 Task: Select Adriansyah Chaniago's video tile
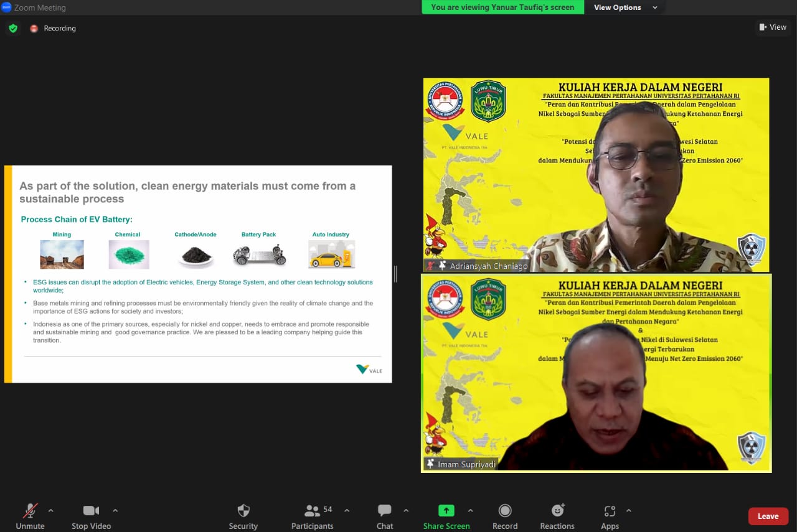pos(596,175)
